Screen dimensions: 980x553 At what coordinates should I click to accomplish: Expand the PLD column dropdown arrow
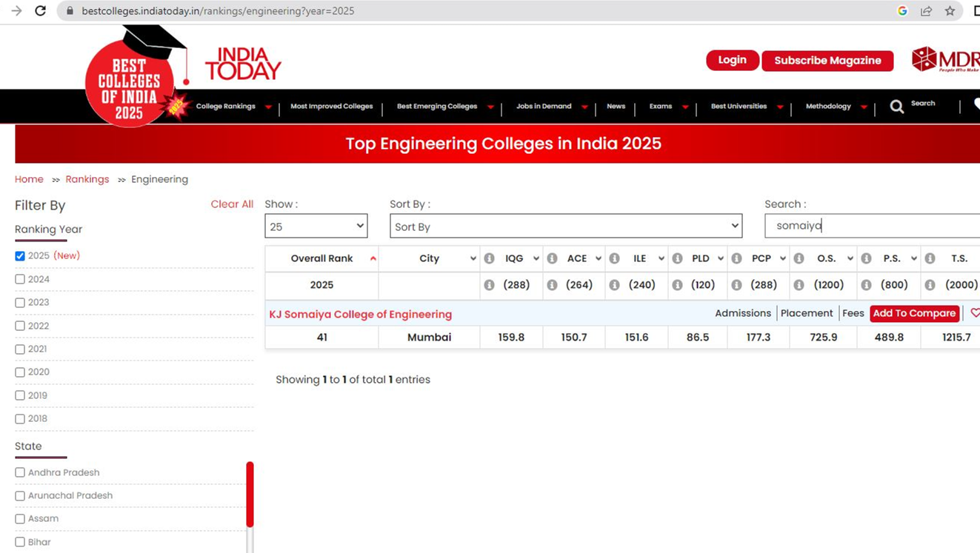720,258
